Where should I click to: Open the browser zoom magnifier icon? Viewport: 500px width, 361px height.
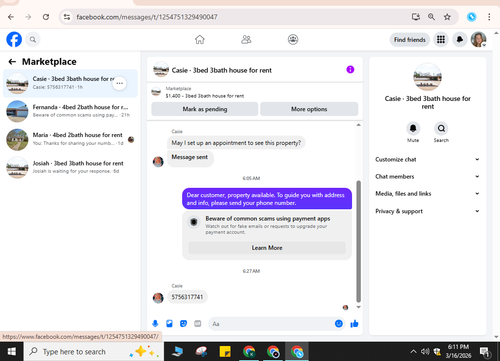point(431,17)
